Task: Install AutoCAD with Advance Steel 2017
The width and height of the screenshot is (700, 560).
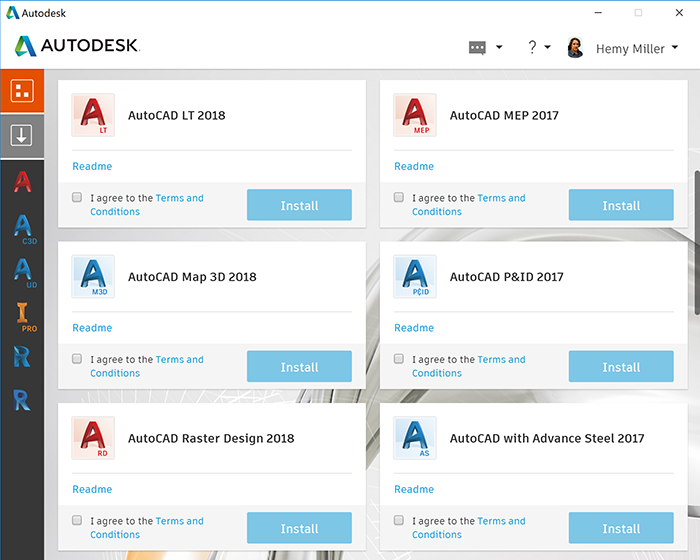Action: 621,528
